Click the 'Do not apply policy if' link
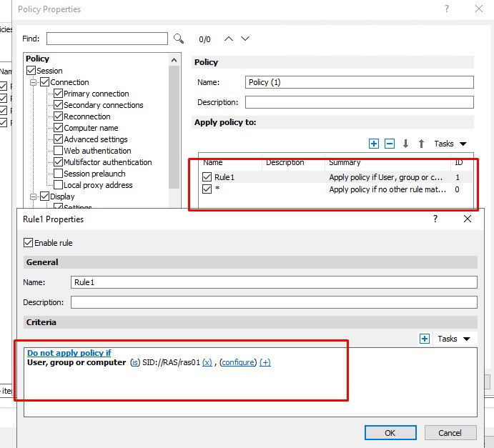The height and width of the screenshot is (448, 494). coord(69,353)
